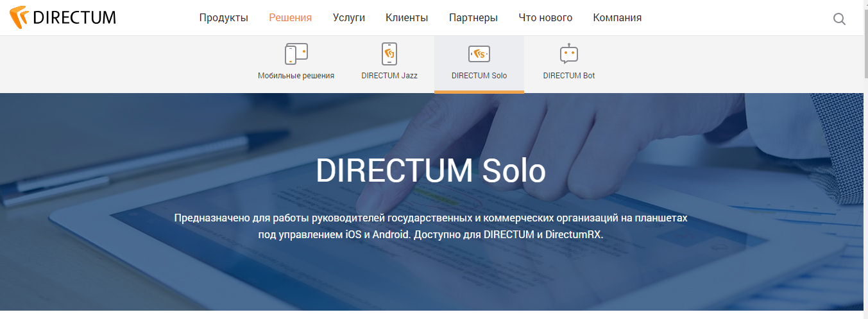Click the large DIRECTUM Solo banner heading
The width and height of the screenshot is (868, 319).
pos(430,171)
